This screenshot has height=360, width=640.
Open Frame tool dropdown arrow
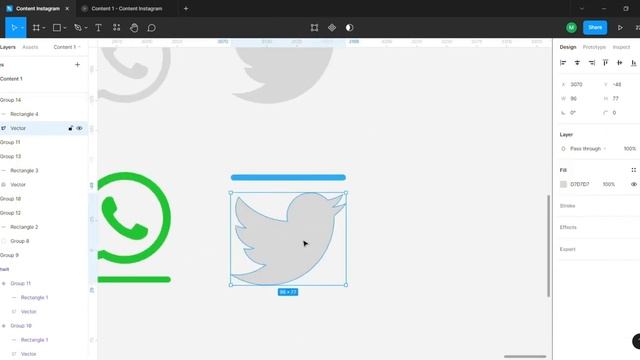point(44,28)
